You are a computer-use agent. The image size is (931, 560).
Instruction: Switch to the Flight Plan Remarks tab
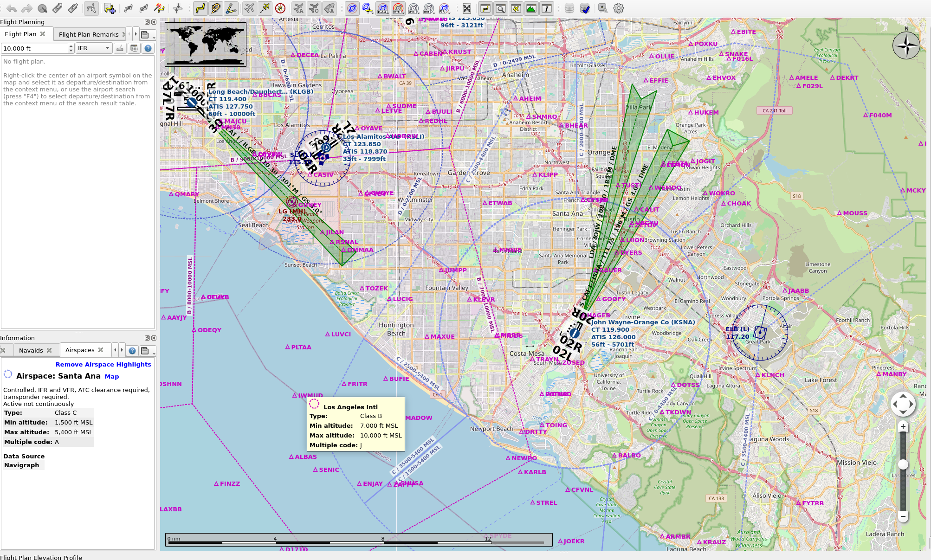pyautogui.click(x=89, y=34)
